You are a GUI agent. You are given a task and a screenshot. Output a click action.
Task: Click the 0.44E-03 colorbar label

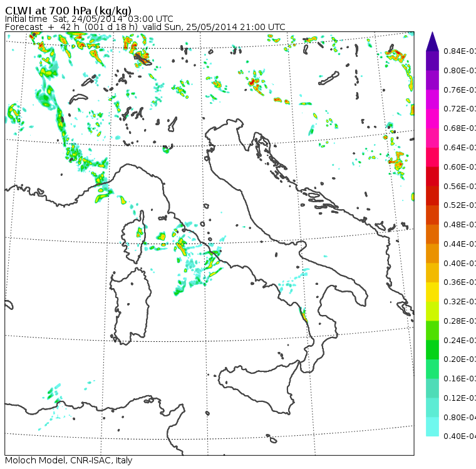coord(460,244)
